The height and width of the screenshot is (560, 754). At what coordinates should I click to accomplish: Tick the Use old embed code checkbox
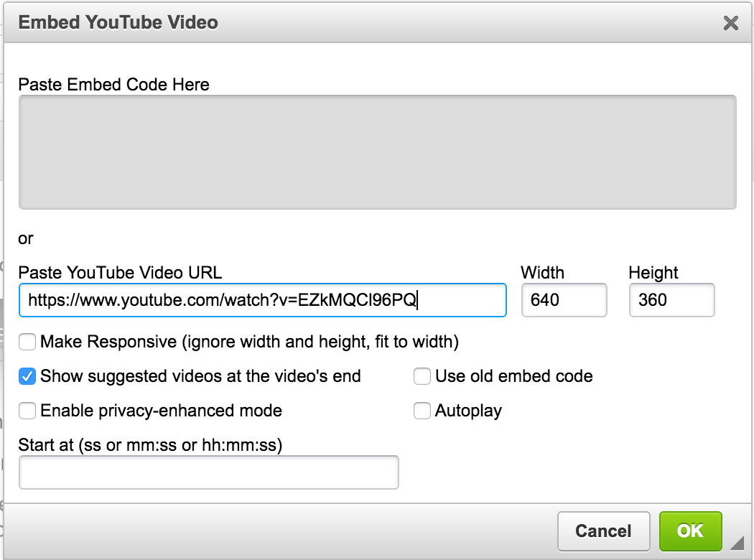[422, 376]
